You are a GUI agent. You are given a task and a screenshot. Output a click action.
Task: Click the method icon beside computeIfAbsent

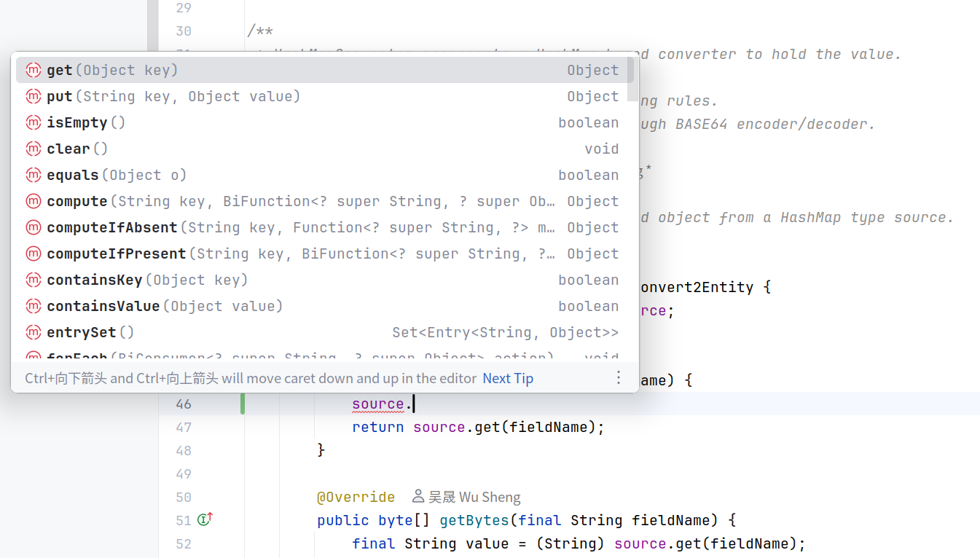click(x=33, y=228)
